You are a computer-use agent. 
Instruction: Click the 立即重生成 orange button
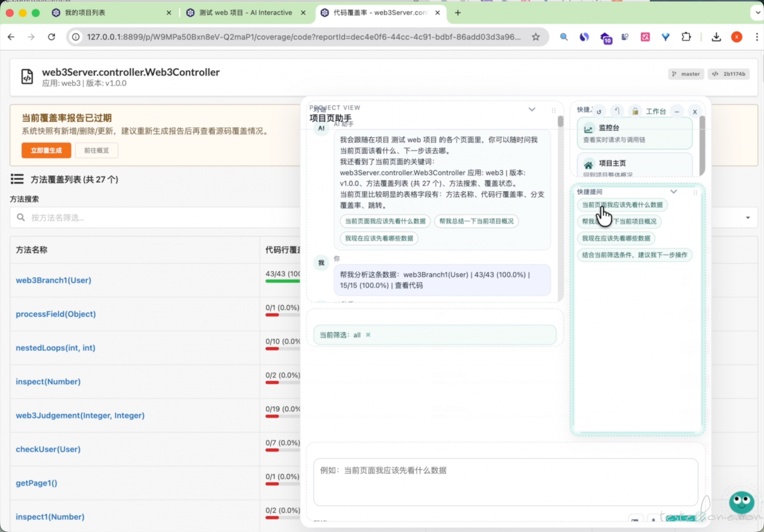coord(46,150)
